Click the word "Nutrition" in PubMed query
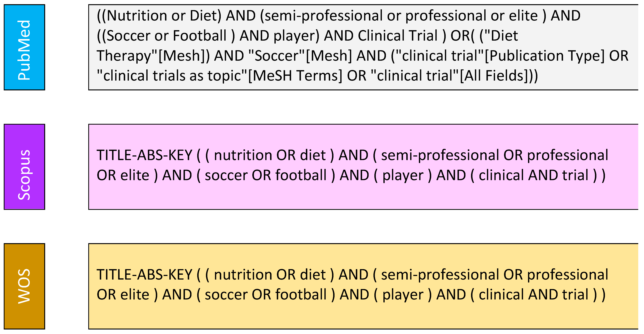The image size is (644, 334). click(x=137, y=16)
